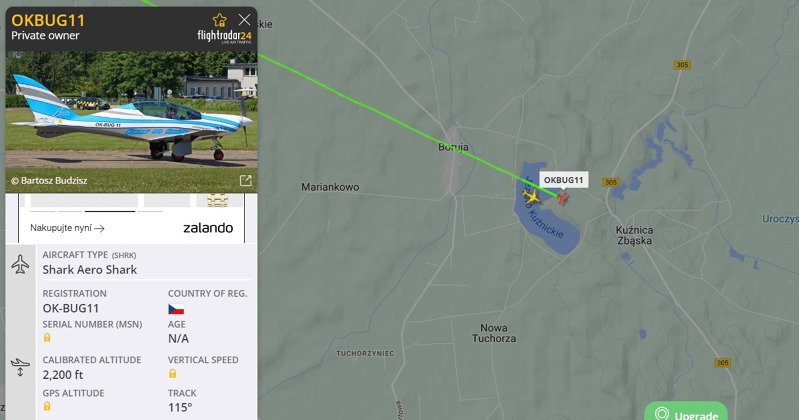Viewport: 799px width, 420px height.
Task: Click the yellow aircraft icon on the lake
Action: pos(531,196)
